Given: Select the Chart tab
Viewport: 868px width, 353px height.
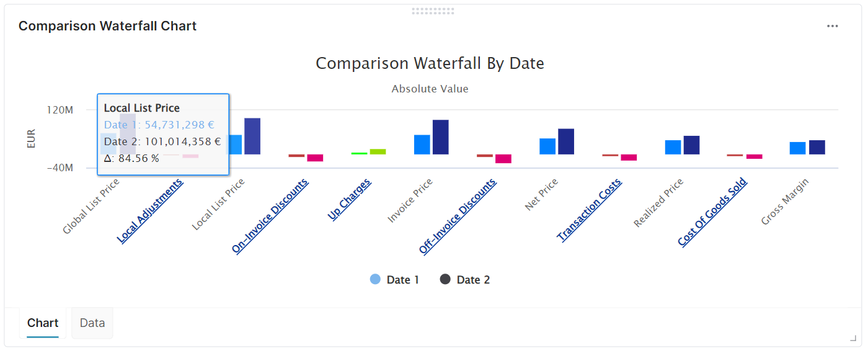Looking at the screenshot, I should coord(43,323).
